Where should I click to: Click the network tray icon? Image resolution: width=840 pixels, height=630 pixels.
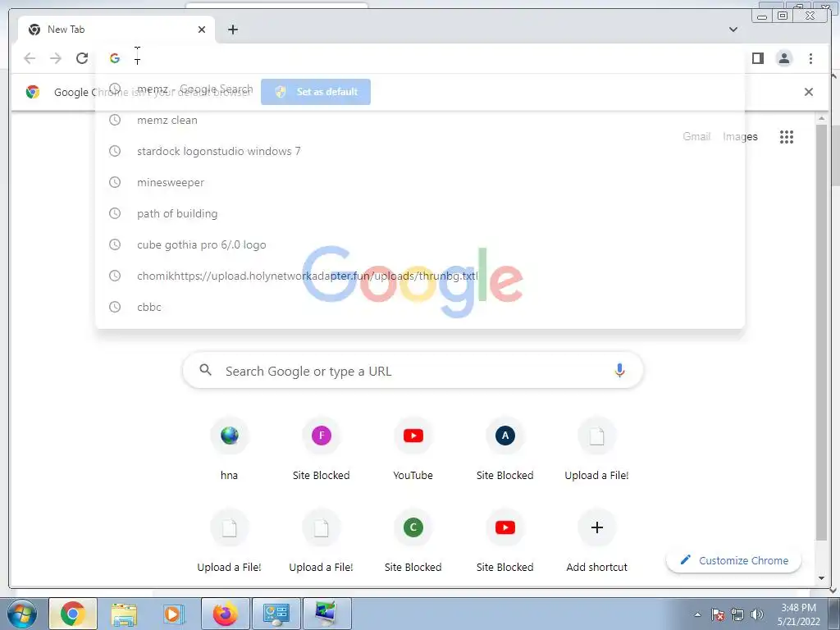(x=737, y=614)
